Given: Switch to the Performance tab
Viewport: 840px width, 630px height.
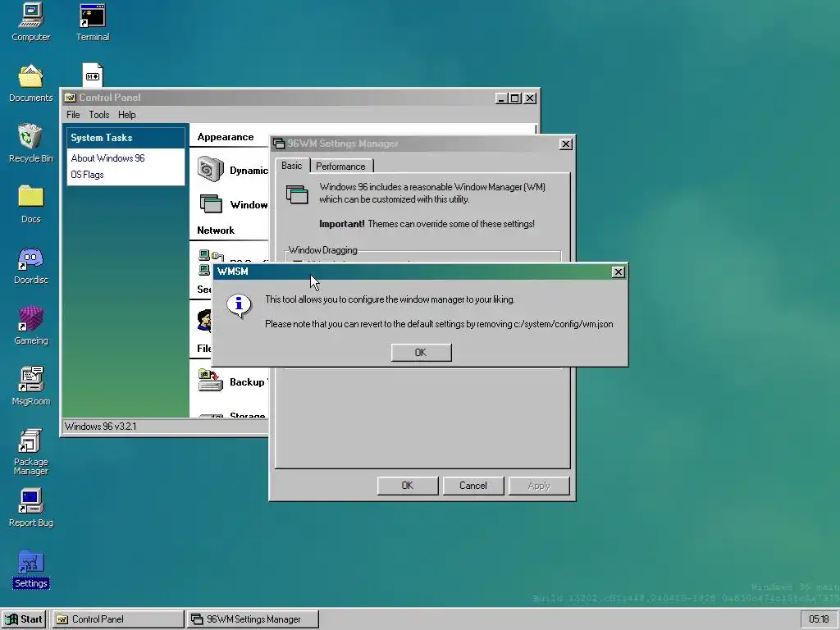Looking at the screenshot, I should point(340,166).
